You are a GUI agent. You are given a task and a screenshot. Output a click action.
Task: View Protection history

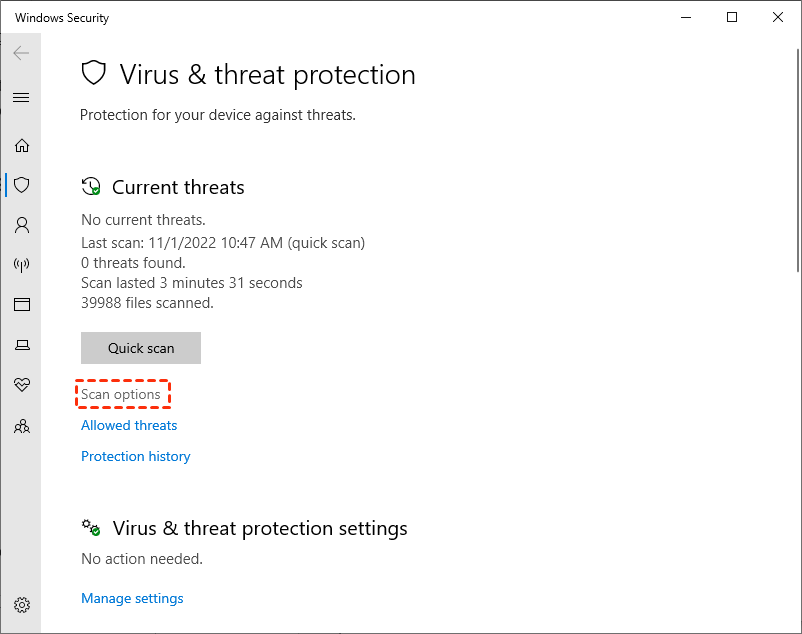click(x=136, y=456)
